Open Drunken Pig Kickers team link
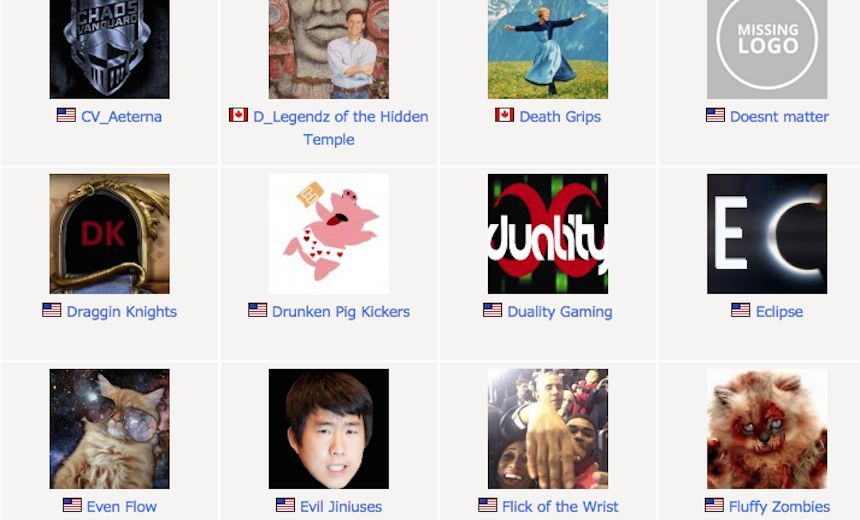Image resolution: width=860 pixels, height=520 pixels. point(341,312)
